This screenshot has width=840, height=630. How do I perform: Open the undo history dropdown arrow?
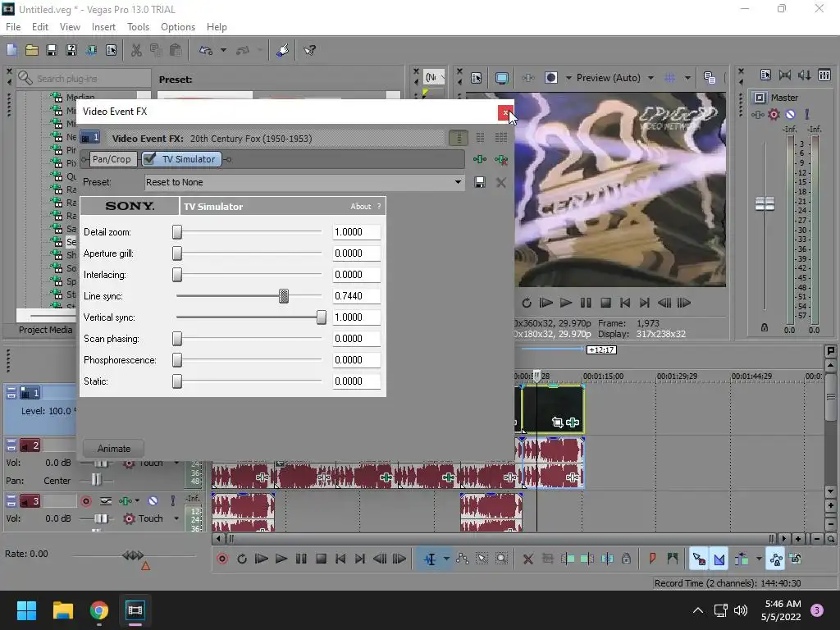point(223,50)
